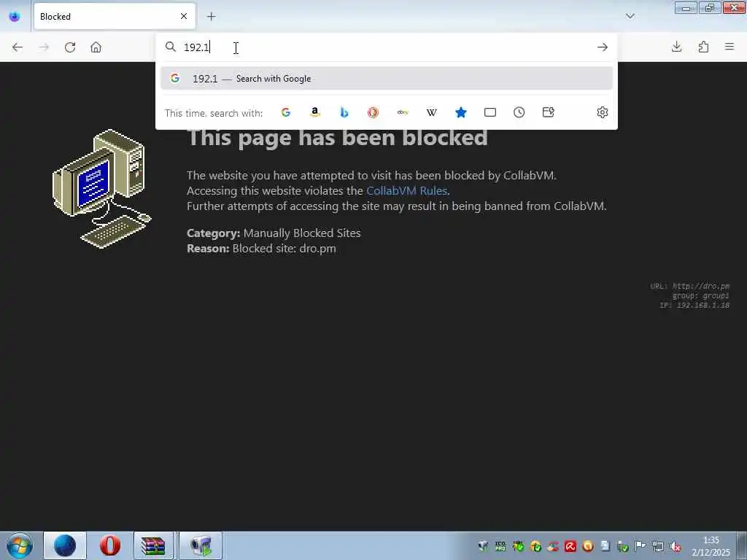Open WinRAR from the taskbar

click(153, 545)
